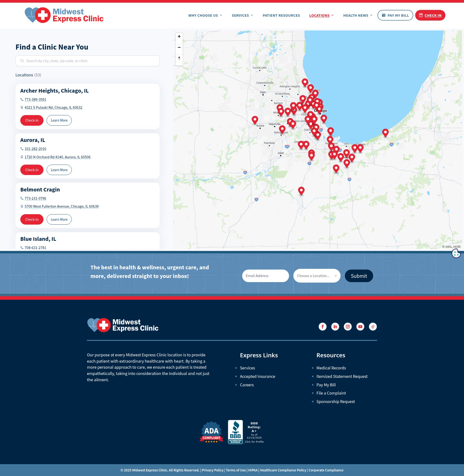
Task: Open the Careers footer link
Action: tap(247, 385)
